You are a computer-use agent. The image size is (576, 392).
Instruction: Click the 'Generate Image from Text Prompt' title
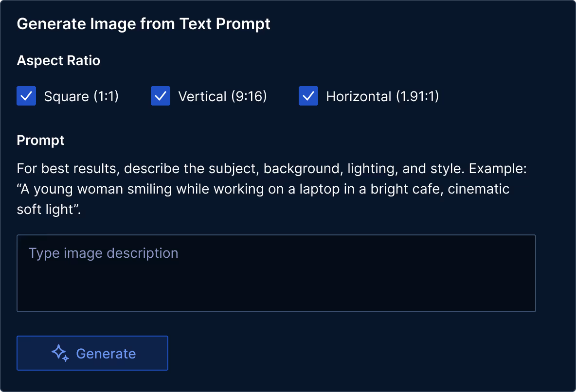point(144,23)
